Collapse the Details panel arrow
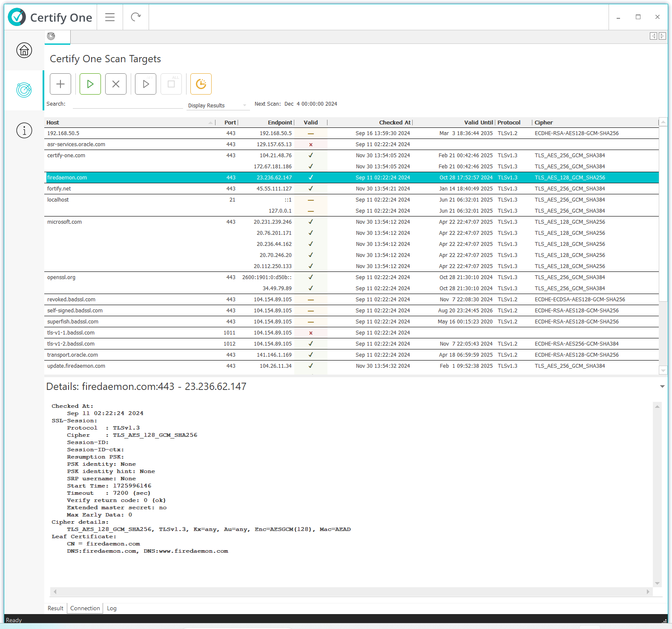Image resolution: width=672 pixels, height=629 pixels. click(662, 387)
